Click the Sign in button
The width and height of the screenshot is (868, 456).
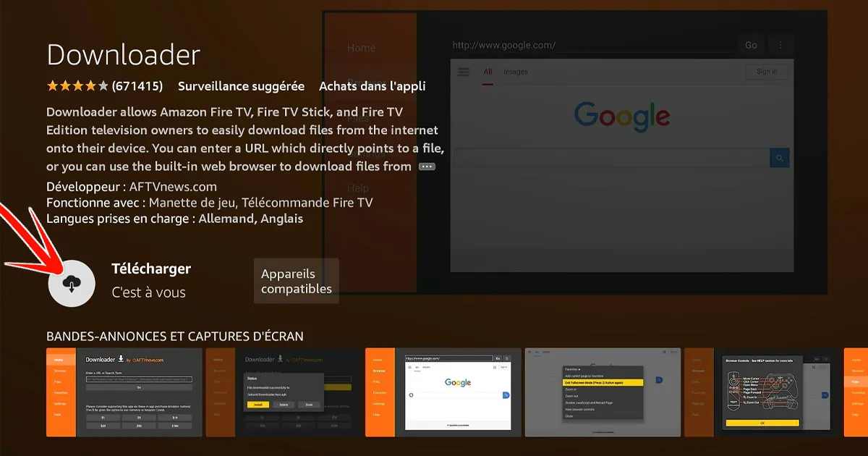(x=766, y=72)
